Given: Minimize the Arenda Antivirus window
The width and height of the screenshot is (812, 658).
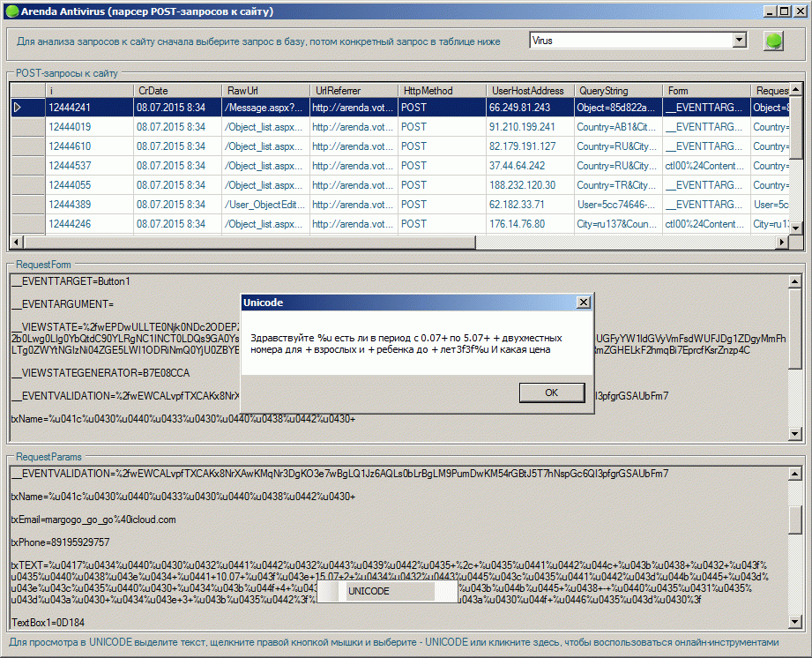Looking at the screenshot, I should (x=771, y=11).
